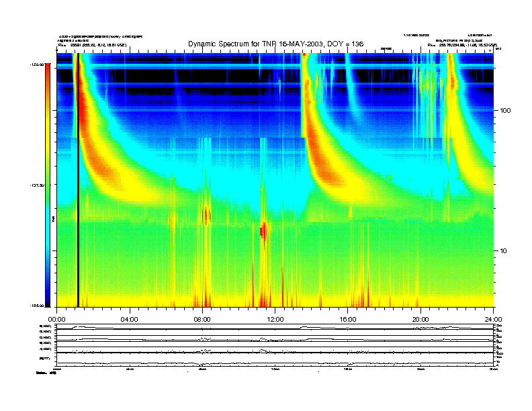Click the red top of the colorbar
Image resolution: width=532 pixels, height=411 pixels.
(48, 71)
